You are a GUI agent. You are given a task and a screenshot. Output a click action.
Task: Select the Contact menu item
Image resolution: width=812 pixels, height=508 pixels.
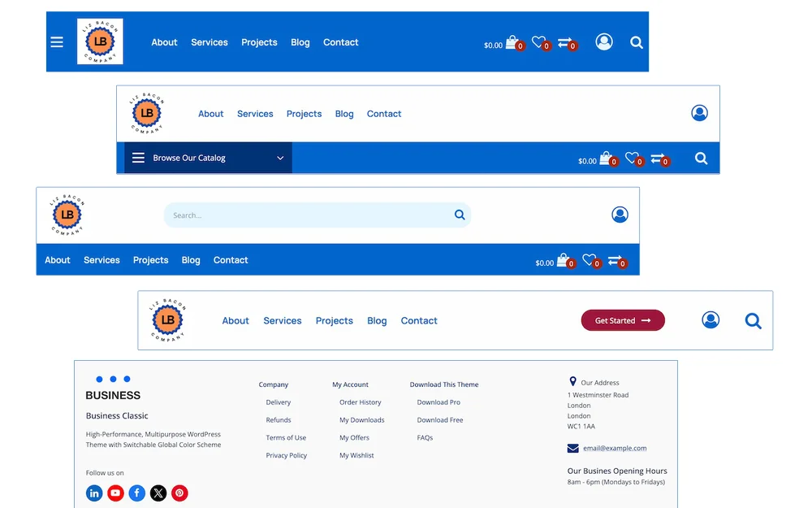click(x=340, y=42)
